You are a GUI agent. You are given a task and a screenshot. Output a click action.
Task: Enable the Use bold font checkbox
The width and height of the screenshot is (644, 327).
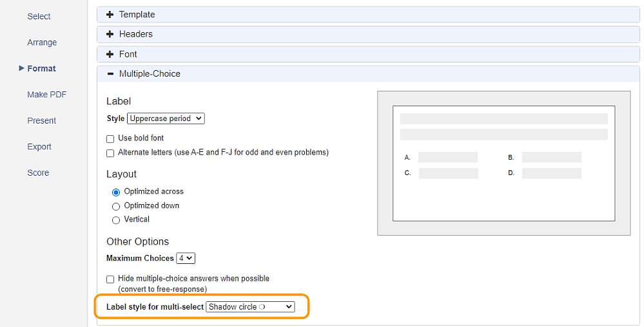pos(110,138)
